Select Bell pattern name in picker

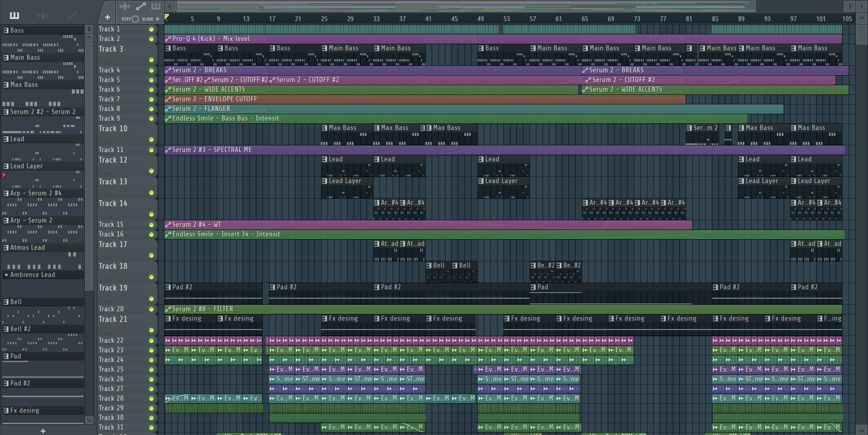tap(16, 302)
